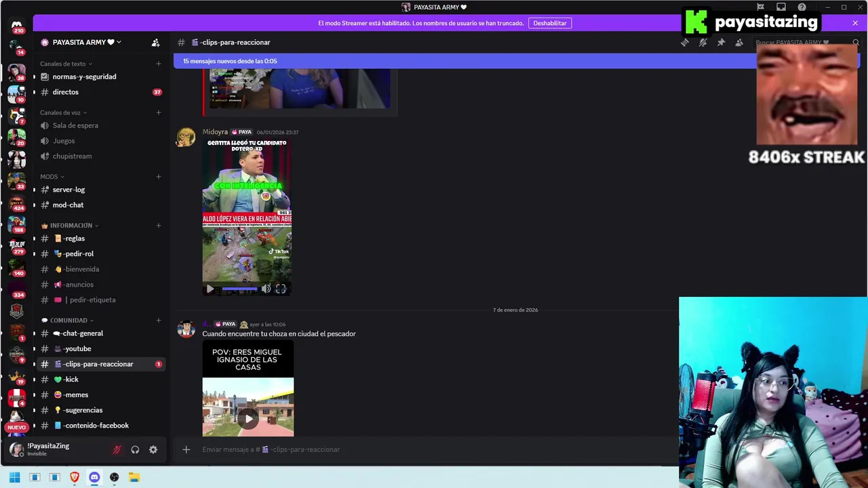Open pedir-rol channel

coord(100,253)
